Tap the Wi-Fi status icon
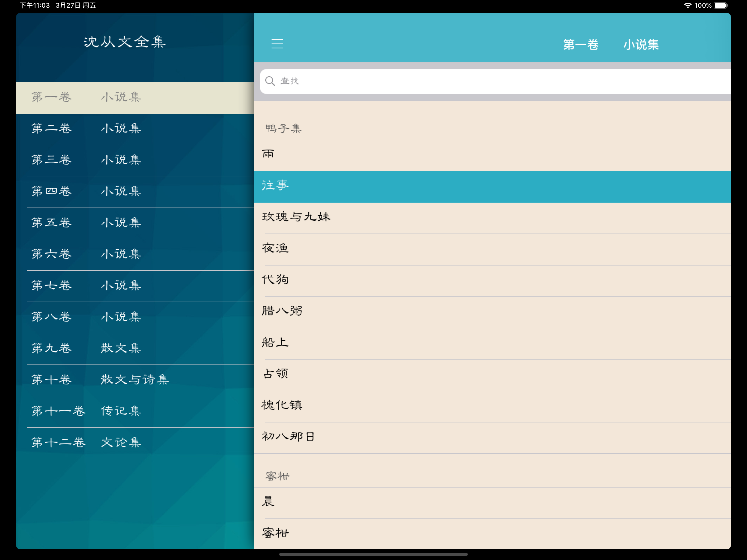 (688, 5)
